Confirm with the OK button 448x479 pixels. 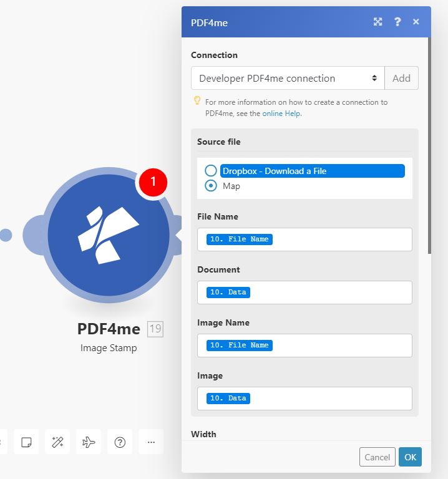(x=410, y=457)
